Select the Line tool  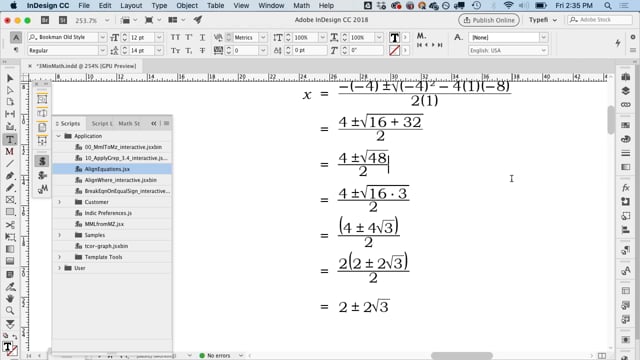click(10, 164)
